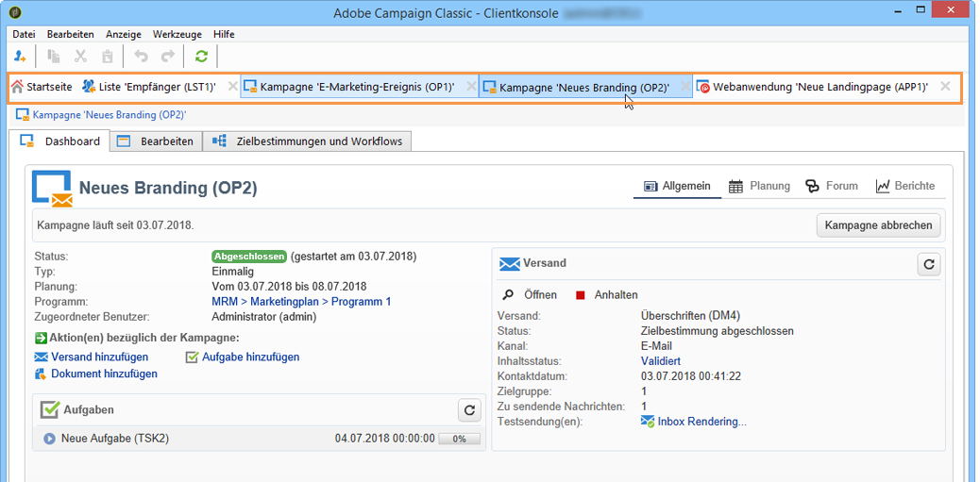Click the 'Administrator (admin)' user value
This screenshot has width=980, height=482.
point(264,317)
